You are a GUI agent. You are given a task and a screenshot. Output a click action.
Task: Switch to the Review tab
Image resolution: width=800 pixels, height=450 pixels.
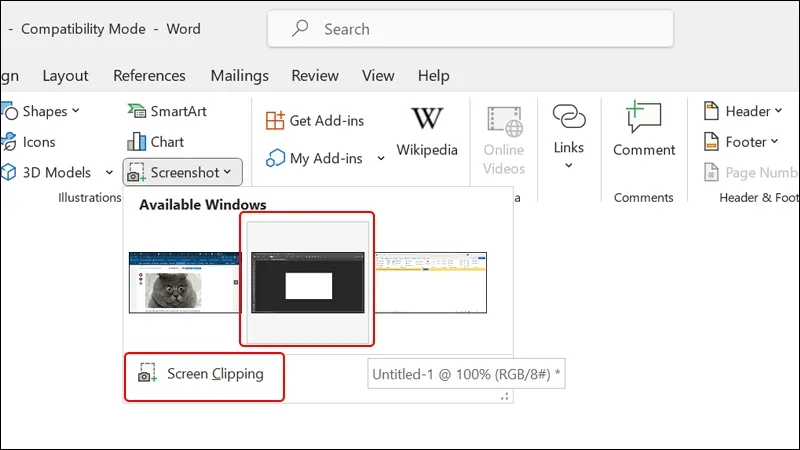315,76
